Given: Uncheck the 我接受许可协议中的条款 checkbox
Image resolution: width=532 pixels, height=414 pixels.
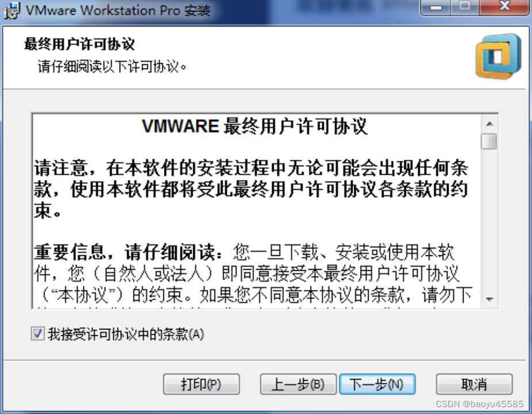Looking at the screenshot, I should point(37,333).
